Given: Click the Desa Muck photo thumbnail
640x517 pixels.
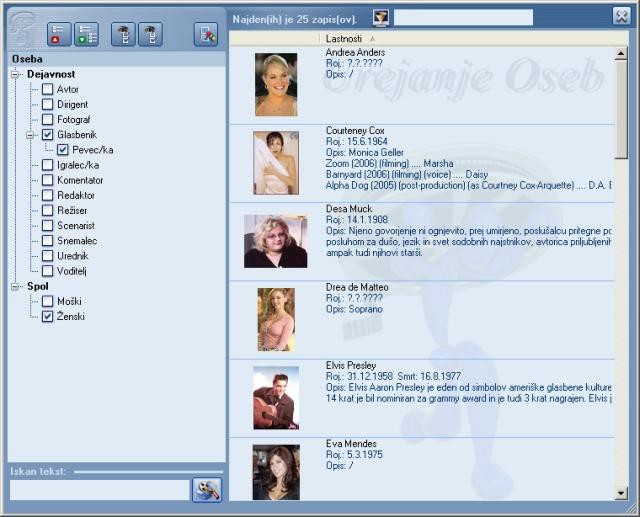Looking at the screenshot, I should pyautogui.click(x=275, y=241).
